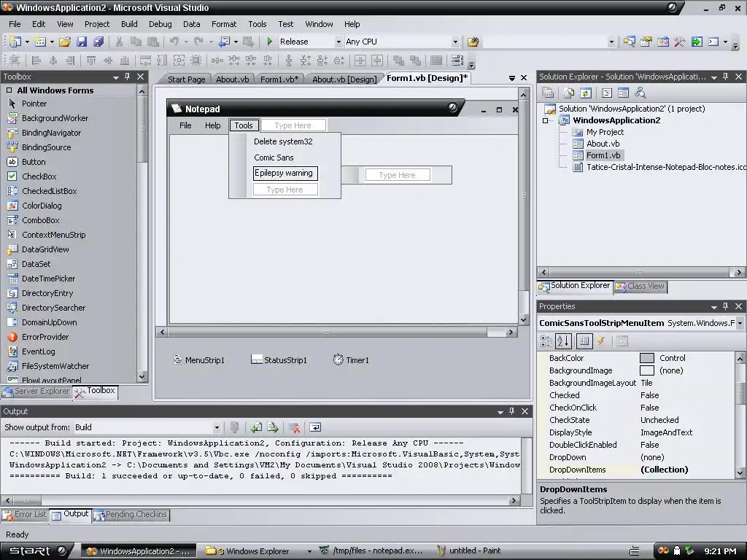The width and height of the screenshot is (747, 560).
Task: Click the Align to Grid layout icon
Action: [15, 61]
